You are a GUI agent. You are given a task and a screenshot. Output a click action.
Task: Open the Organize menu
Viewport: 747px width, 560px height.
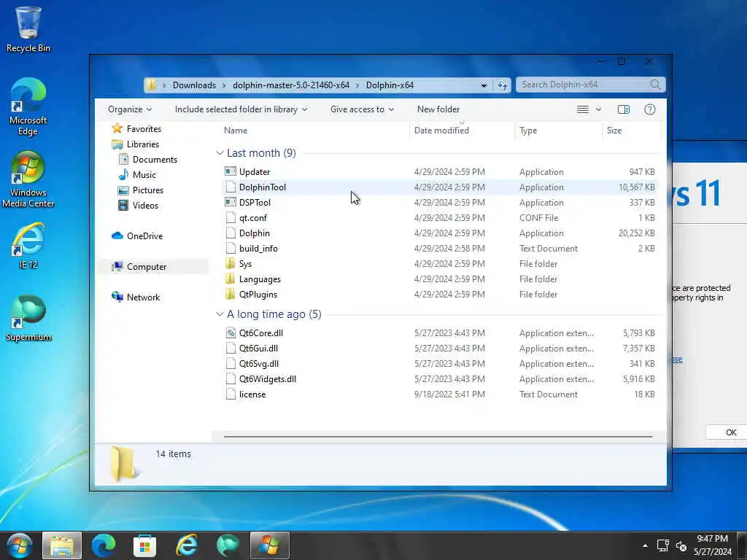(130, 109)
